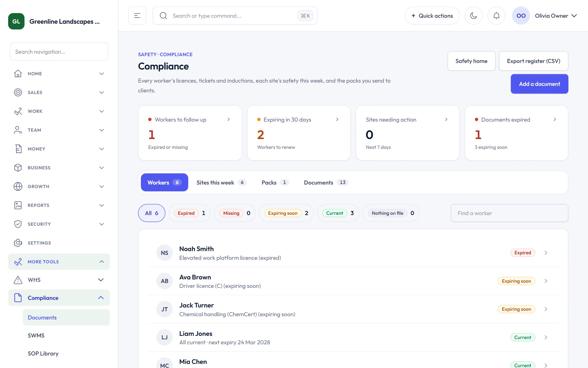Open Jack Turner row arrow
The width and height of the screenshot is (588, 368).
(x=546, y=309)
